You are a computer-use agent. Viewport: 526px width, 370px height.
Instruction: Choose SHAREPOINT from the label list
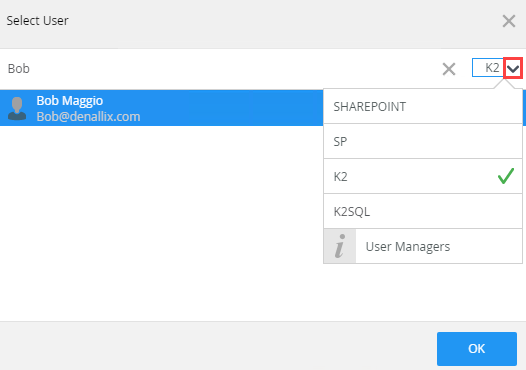[x=423, y=107]
